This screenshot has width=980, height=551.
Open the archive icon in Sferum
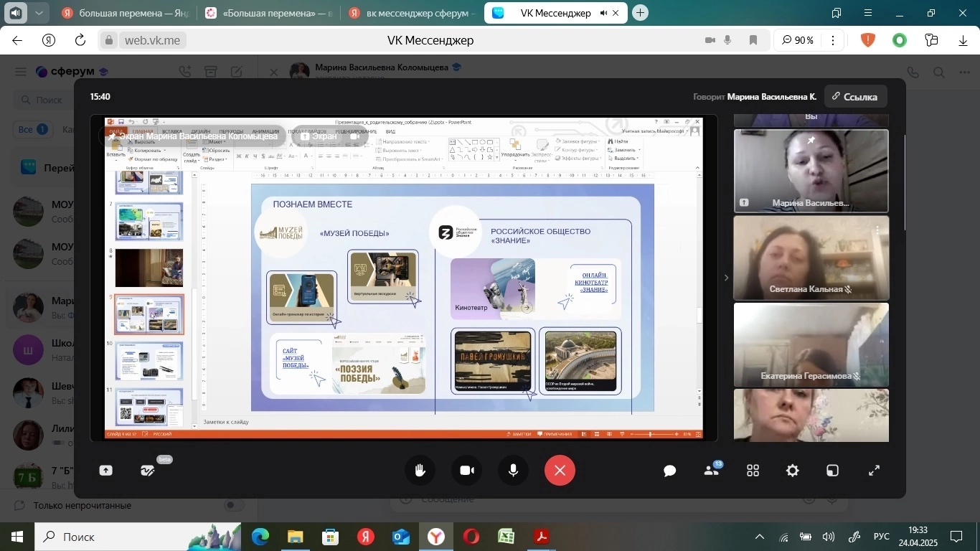210,72
